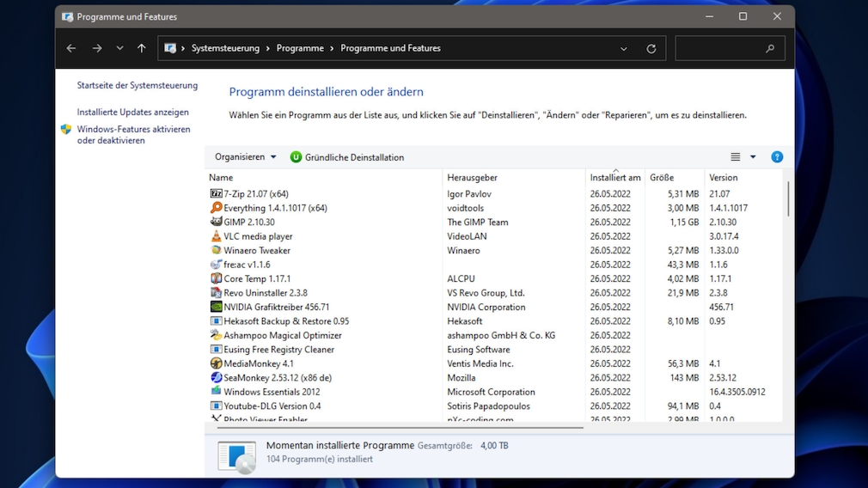Open Windows-Features aktivieren oder deaktivieren
This screenshot has width=868, height=488.
point(133,135)
